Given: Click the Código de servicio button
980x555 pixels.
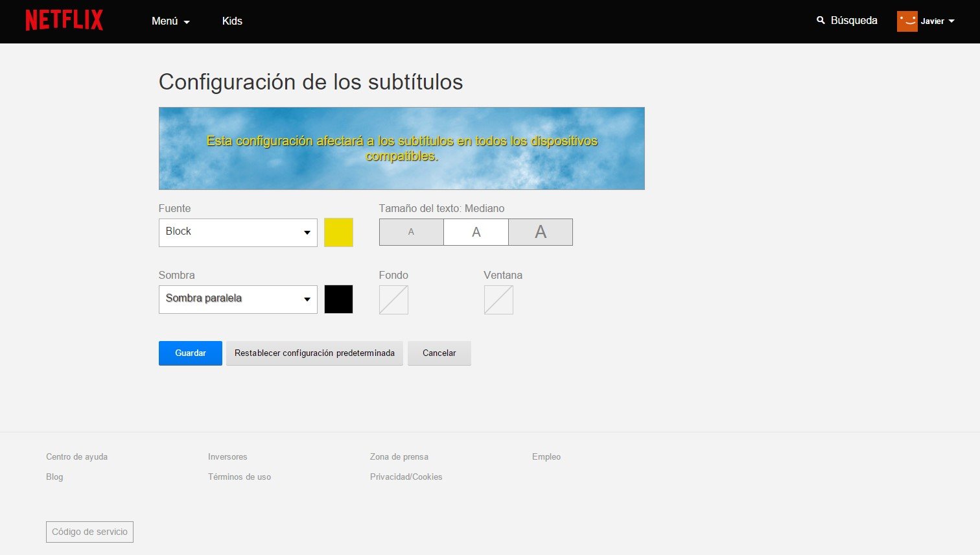Looking at the screenshot, I should (x=89, y=532).
